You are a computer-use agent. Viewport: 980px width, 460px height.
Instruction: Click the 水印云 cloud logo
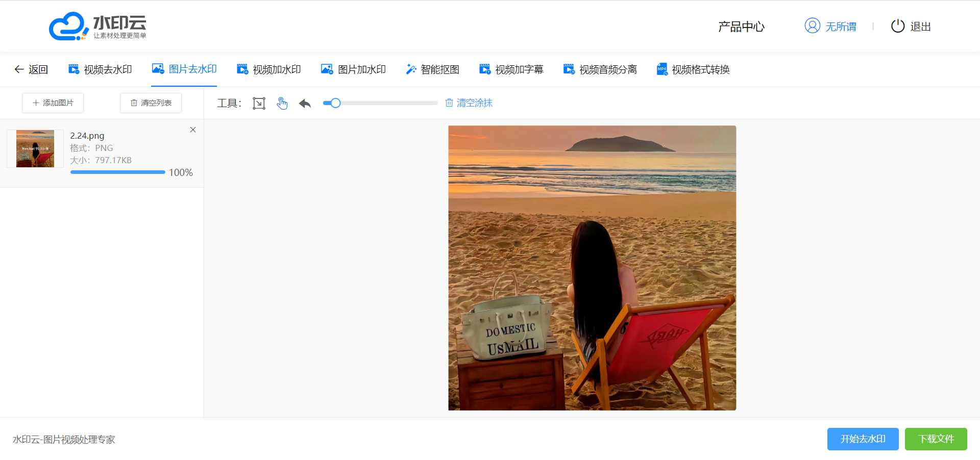point(97,26)
